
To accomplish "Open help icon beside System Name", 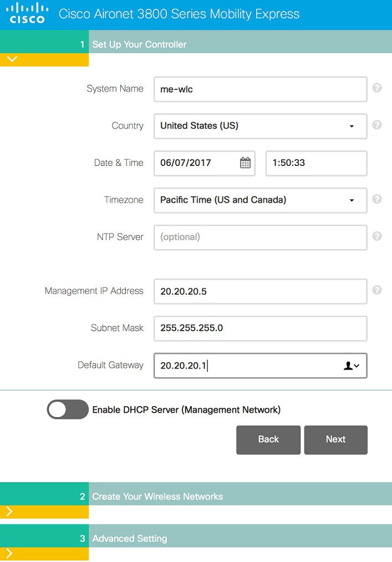I will (377, 88).
